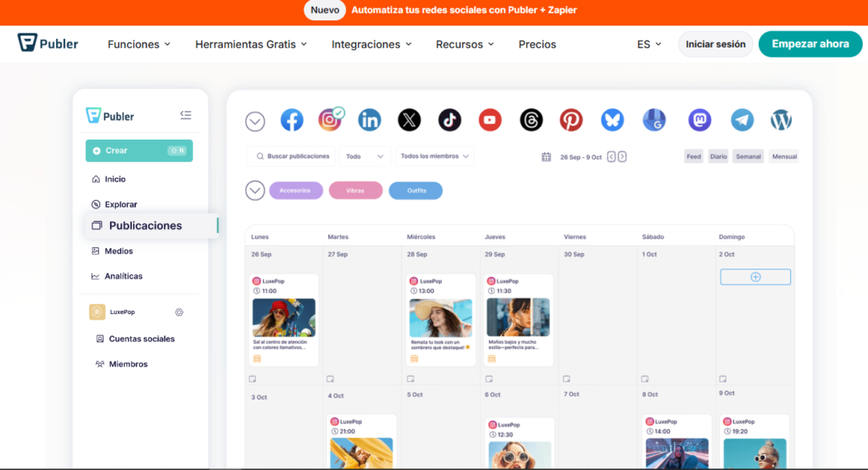Open the Recursos dropdown menu
Screen dimensions: 868x470
[x=465, y=44]
